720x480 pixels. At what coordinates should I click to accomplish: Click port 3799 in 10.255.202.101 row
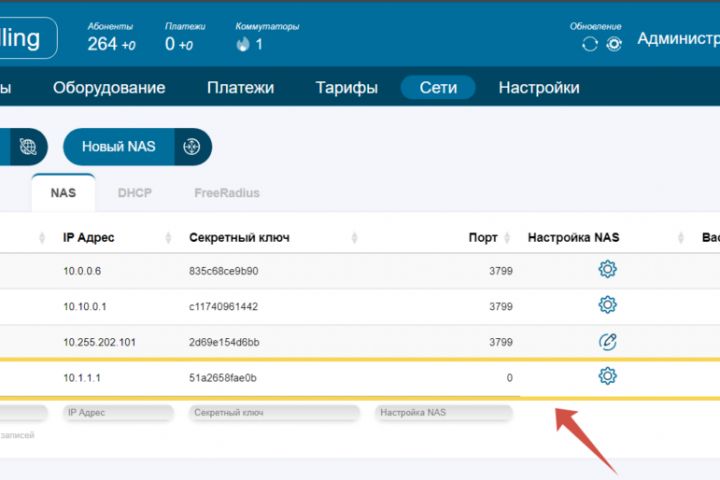501,342
